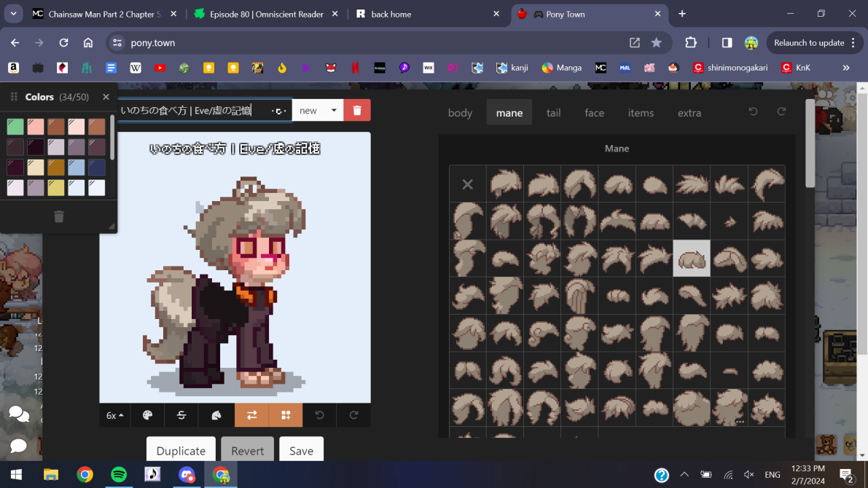Open Spotify from the Windows taskbar
Image resolution: width=868 pixels, height=488 pixels.
119,475
